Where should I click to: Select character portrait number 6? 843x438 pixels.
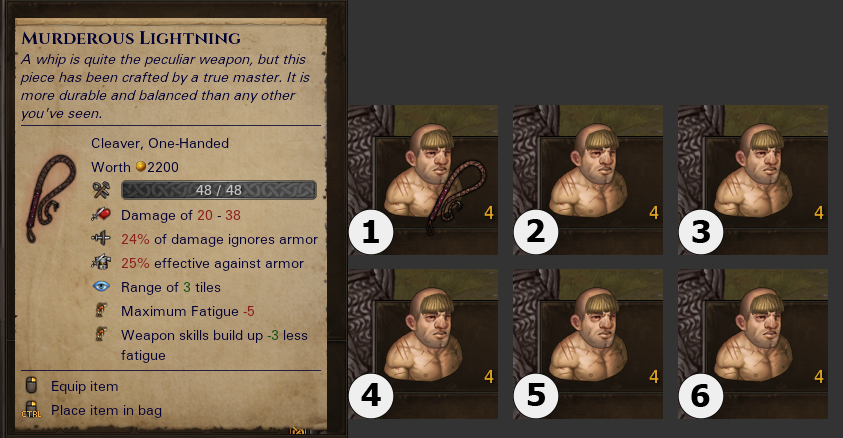753,344
